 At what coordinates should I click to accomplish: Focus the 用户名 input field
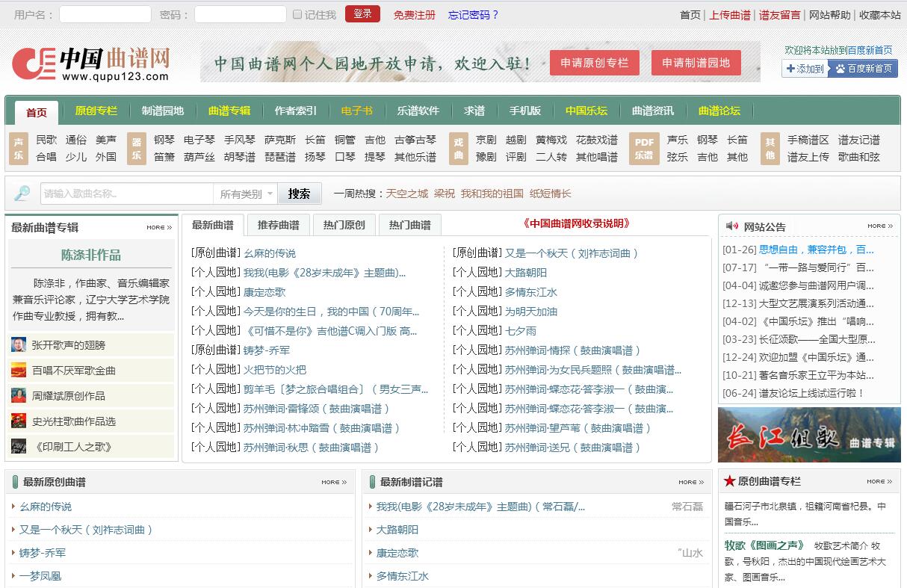pyautogui.click(x=105, y=14)
